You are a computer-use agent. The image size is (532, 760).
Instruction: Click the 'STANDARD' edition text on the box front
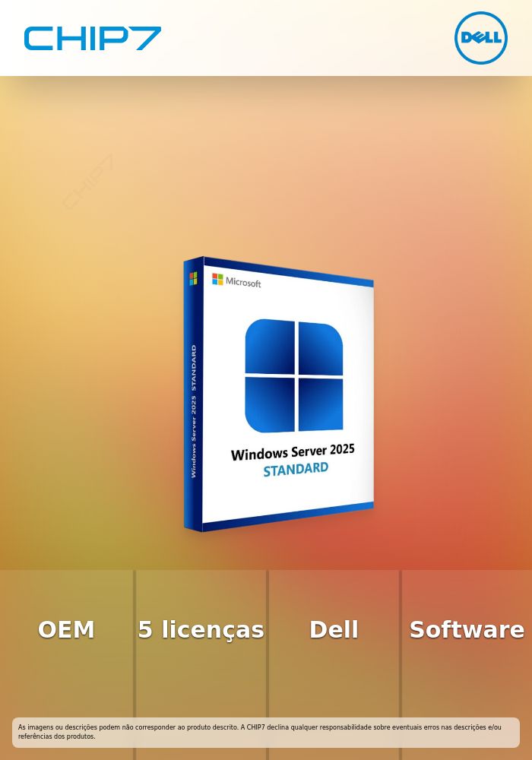coord(296,469)
